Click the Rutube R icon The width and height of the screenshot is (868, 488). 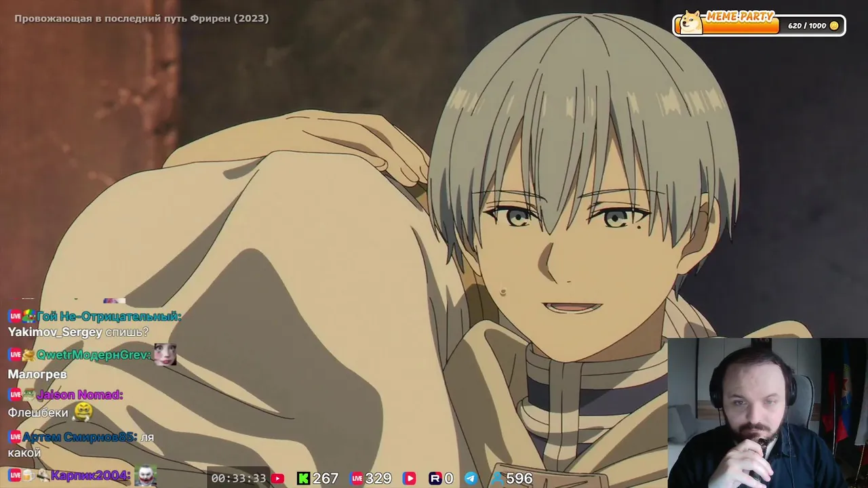click(435, 479)
